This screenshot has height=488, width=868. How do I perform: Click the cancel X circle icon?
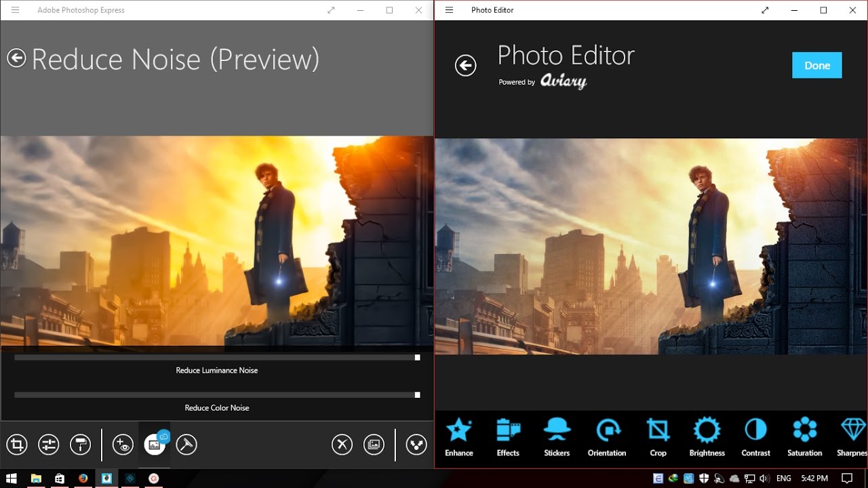[x=342, y=445]
